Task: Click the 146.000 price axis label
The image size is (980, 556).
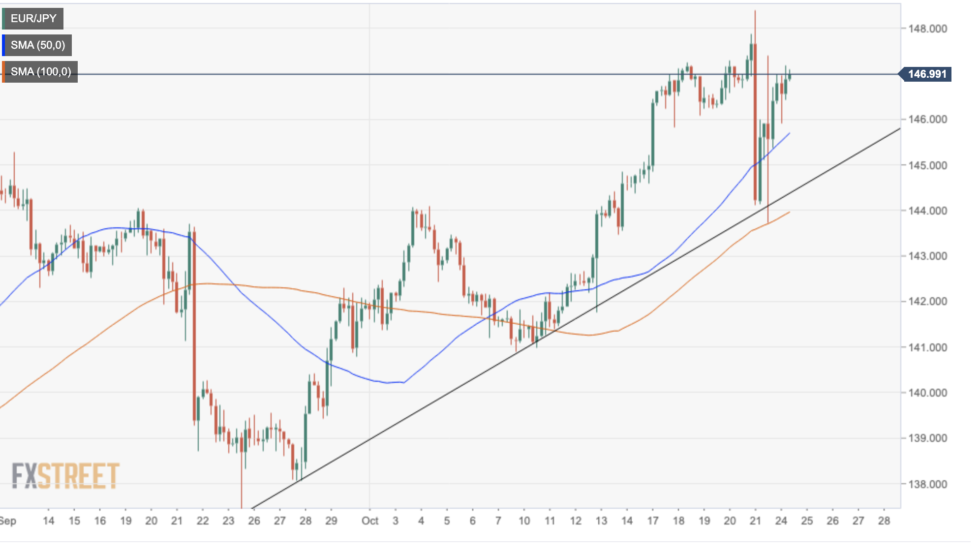Action: point(927,120)
